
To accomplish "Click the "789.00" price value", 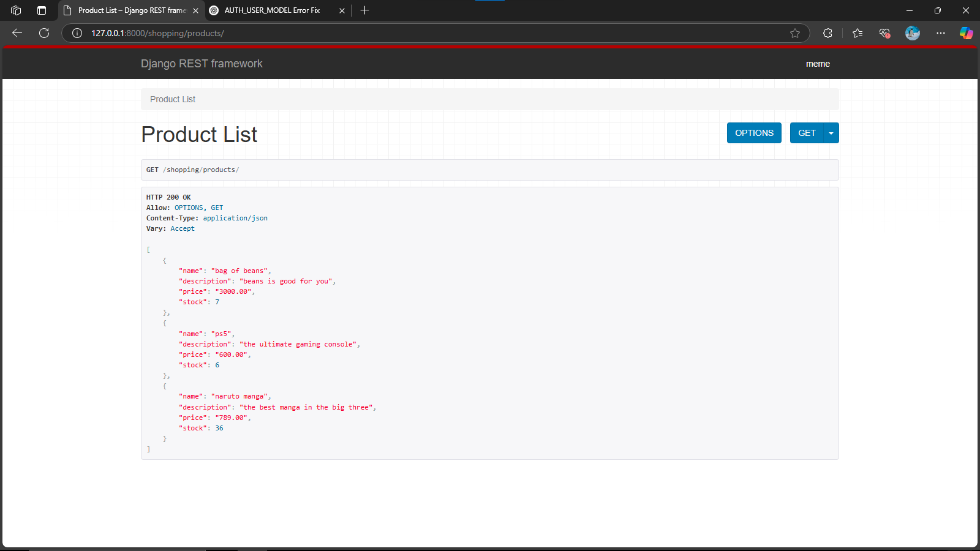I will (232, 418).
